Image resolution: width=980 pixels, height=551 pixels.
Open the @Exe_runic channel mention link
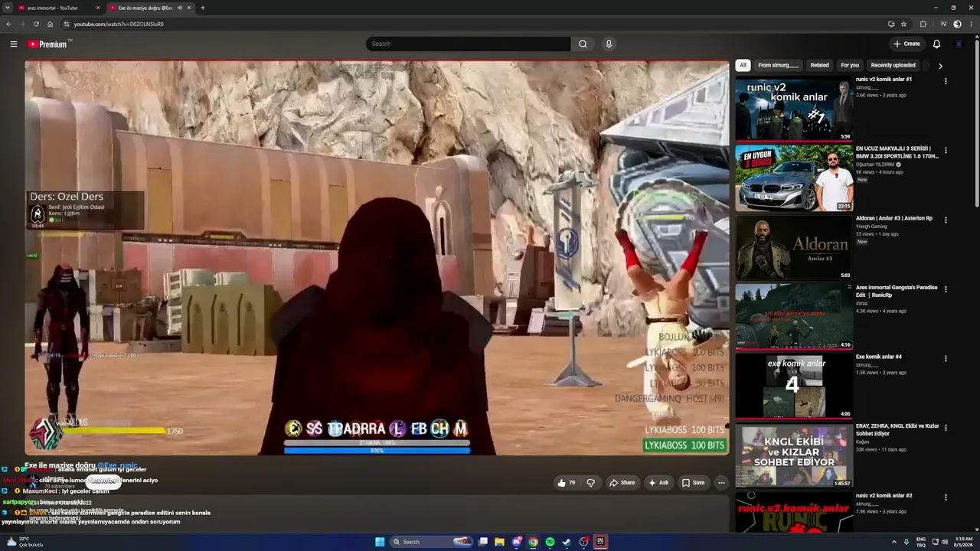pos(117,465)
